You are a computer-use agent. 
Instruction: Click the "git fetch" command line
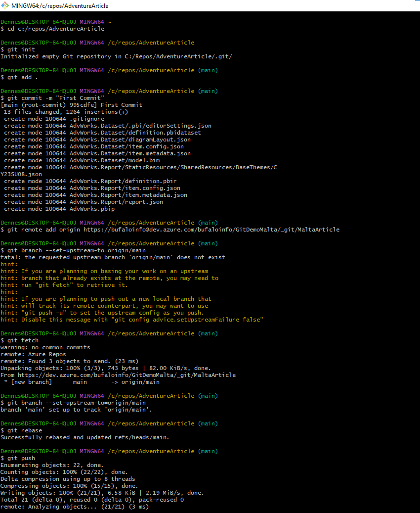point(21,340)
